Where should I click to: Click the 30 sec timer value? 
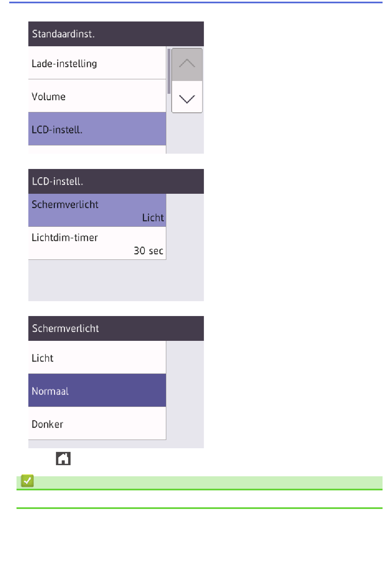click(x=149, y=251)
